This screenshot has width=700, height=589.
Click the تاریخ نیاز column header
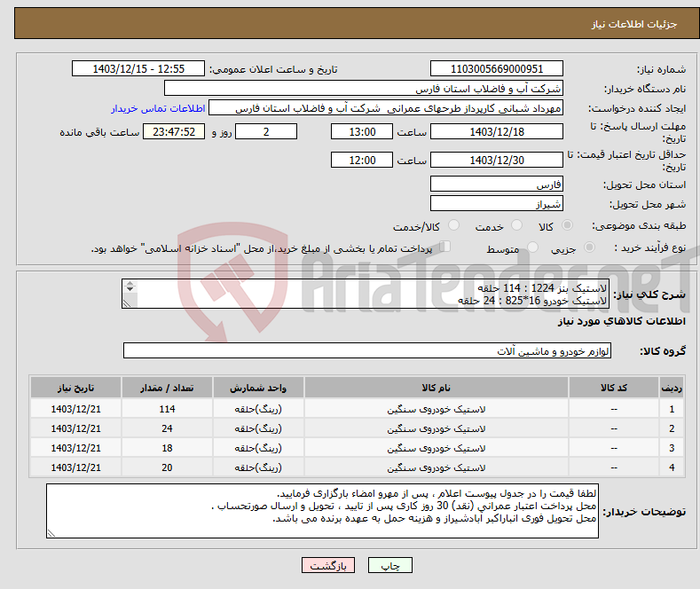76,388
